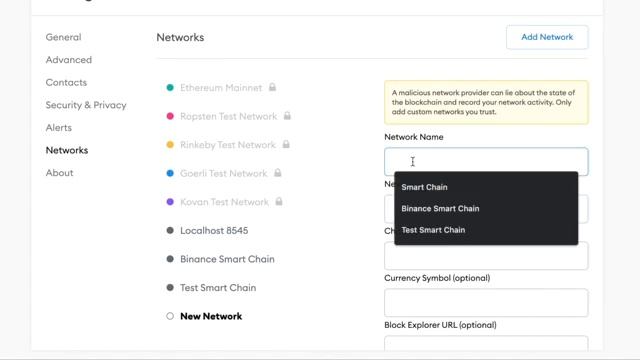The height and width of the screenshot is (360, 640).
Task: Click pink dot of Ropsten Test Network
Action: [x=170, y=116]
